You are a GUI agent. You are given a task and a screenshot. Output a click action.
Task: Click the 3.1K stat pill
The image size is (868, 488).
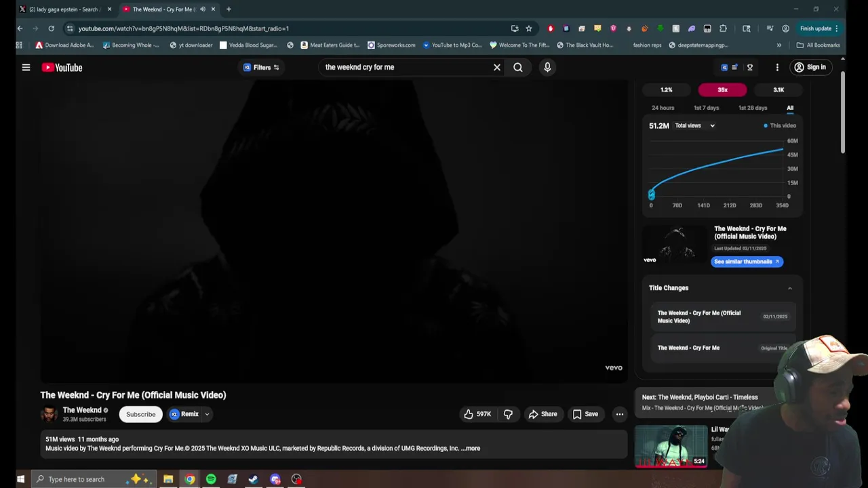pos(778,89)
